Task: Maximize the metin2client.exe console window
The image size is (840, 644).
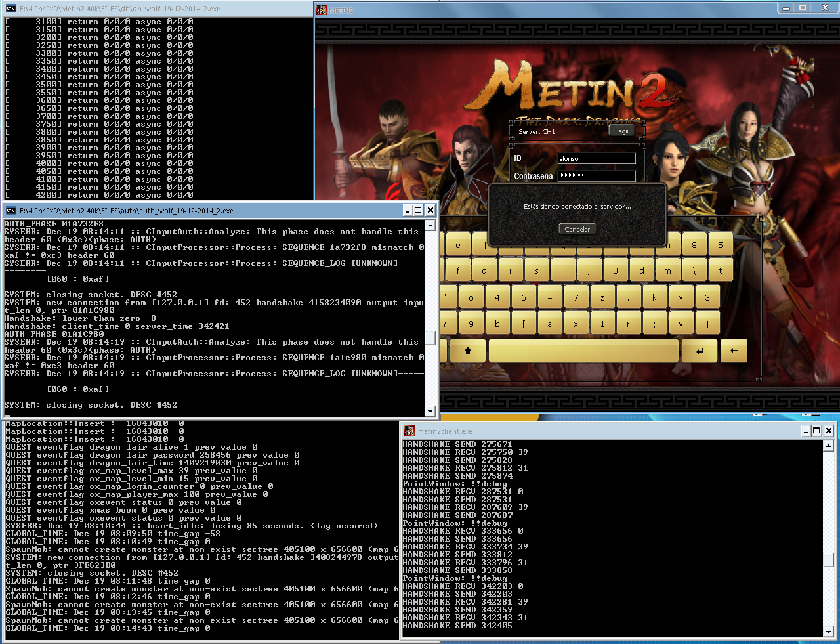Action: pyautogui.click(x=816, y=431)
